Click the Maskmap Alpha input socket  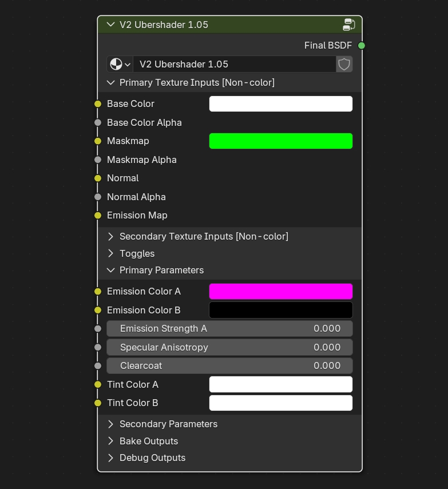pos(98,160)
